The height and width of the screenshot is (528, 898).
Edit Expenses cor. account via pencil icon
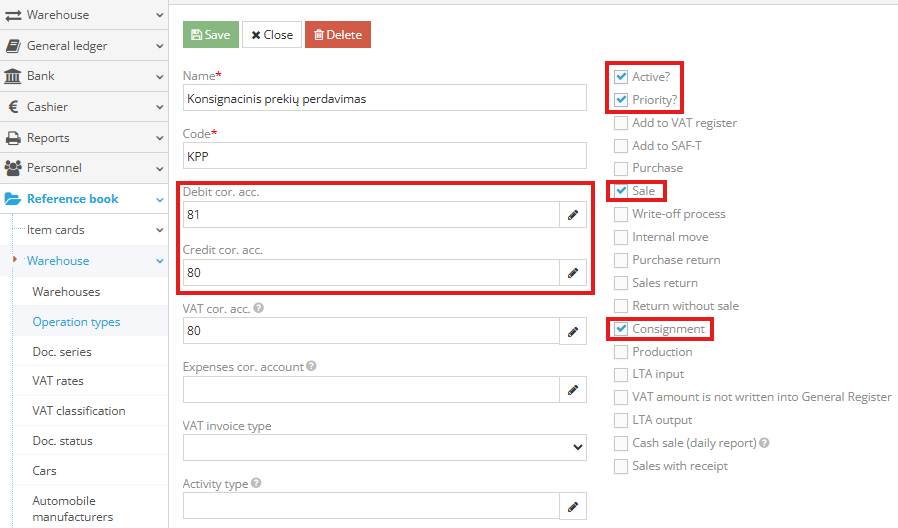[x=573, y=390]
